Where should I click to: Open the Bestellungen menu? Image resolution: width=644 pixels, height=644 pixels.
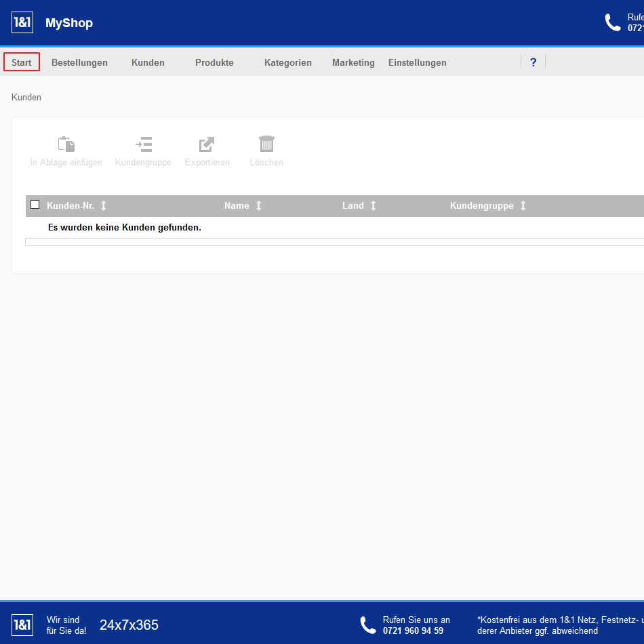point(79,62)
